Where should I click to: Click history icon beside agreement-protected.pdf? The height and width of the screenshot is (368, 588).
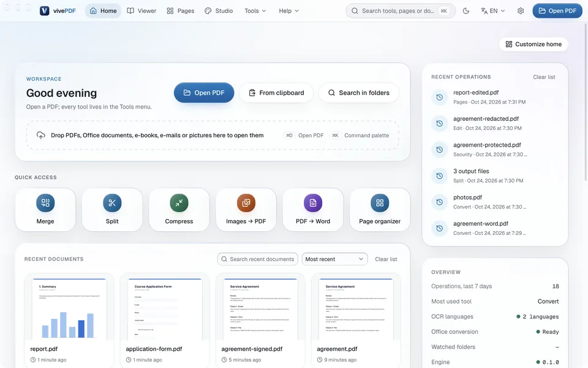[x=440, y=150]
